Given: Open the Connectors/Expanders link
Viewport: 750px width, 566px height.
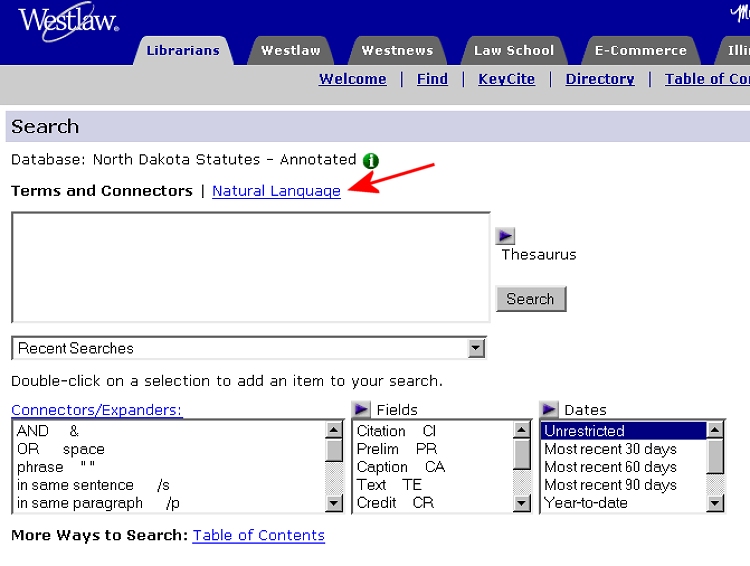Looking at the screenshot, I should coord(97,410).
